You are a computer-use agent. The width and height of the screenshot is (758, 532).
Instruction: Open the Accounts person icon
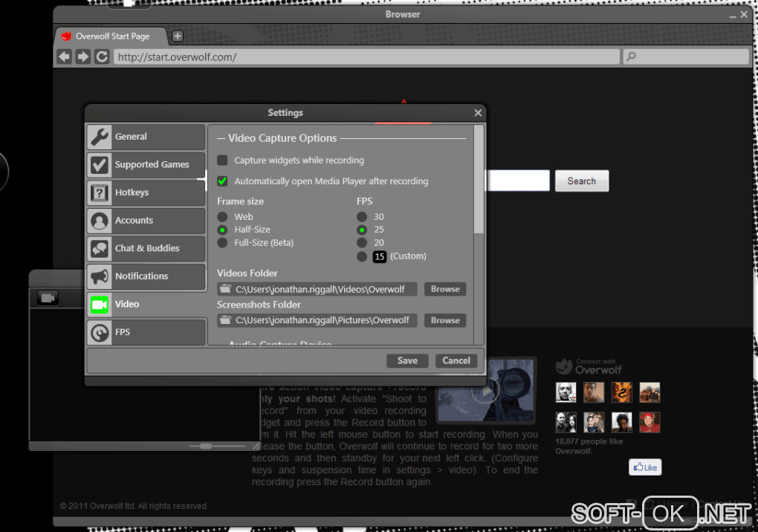[100, 221]
